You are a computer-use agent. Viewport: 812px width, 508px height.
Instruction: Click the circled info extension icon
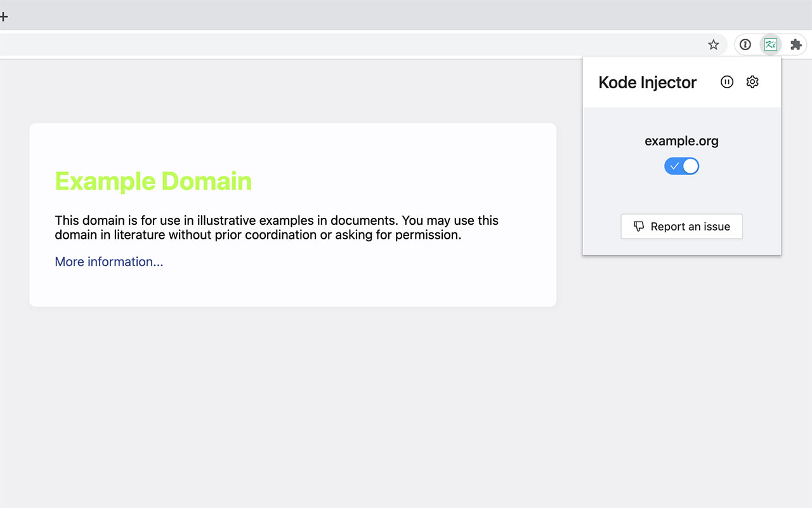point(745,44)
